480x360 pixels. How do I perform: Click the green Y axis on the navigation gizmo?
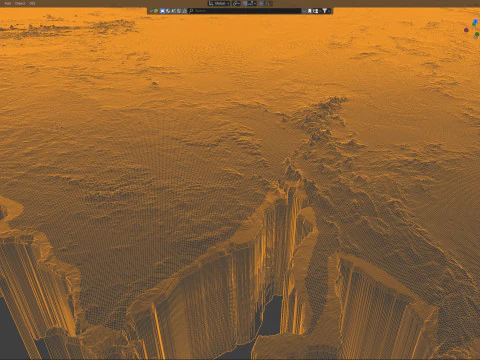click(x=474, y=25)
